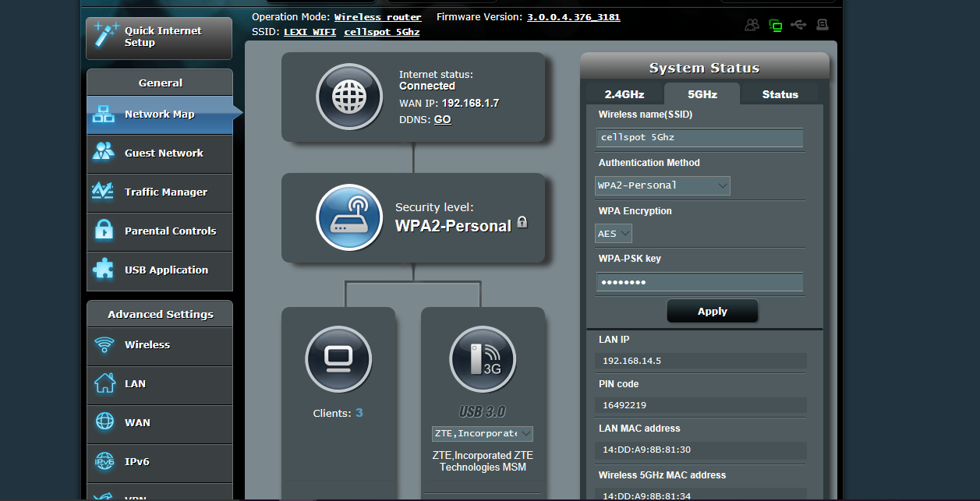The width and height of the screenshot is (980, 501).
Task: Click the Wireless name SSID input field
Action: [x=699, y=138]
